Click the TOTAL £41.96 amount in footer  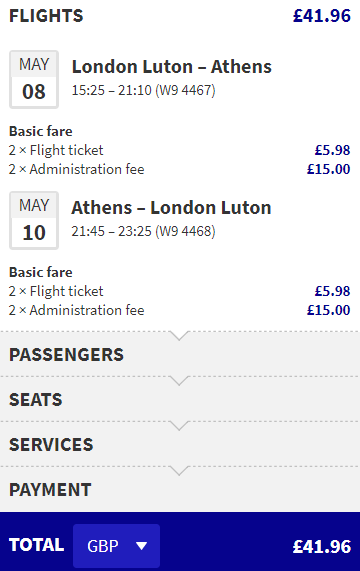point(322,547)
